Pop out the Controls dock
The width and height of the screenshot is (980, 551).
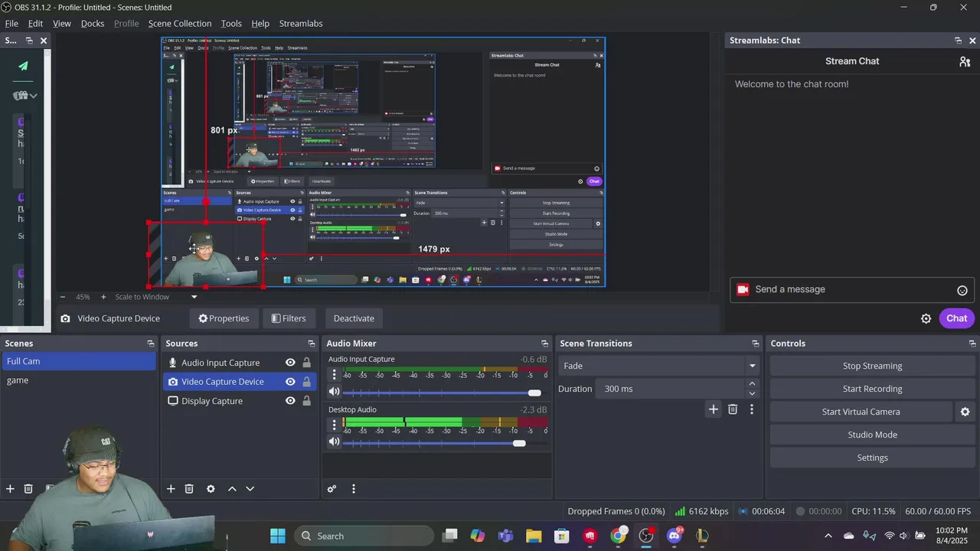pos(972,344)
